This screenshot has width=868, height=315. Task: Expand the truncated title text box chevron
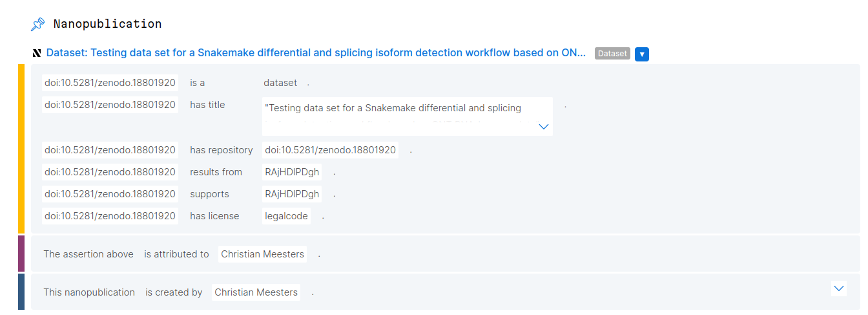coord(543,127)
